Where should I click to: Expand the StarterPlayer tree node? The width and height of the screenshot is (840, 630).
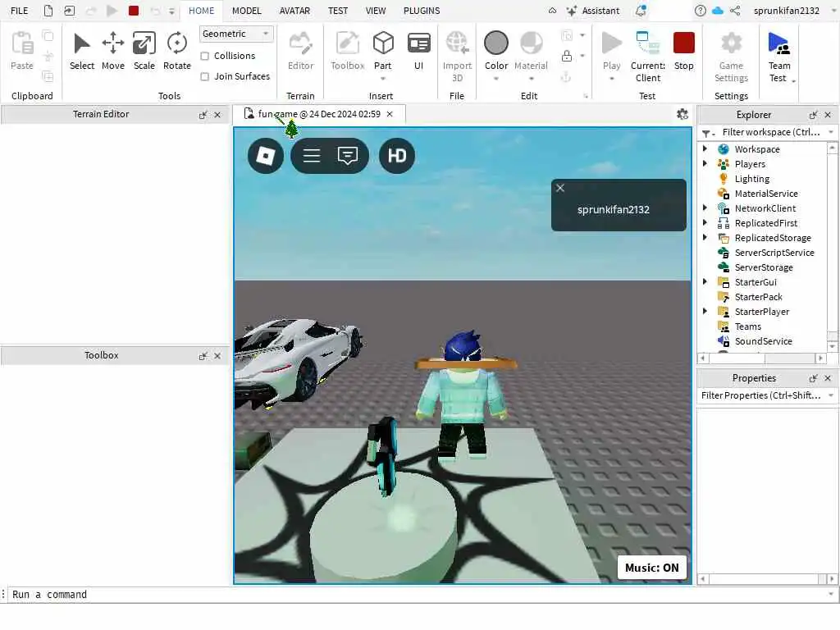[x=705, y=311]
